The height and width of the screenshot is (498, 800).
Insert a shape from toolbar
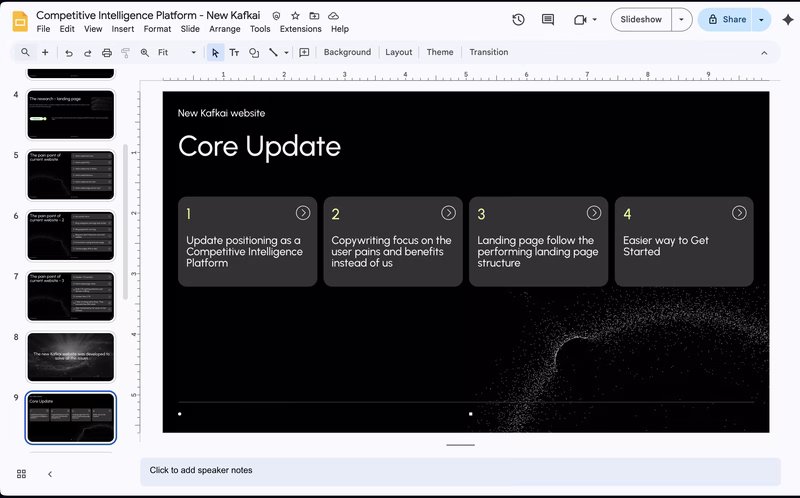[x=254, y=53]
